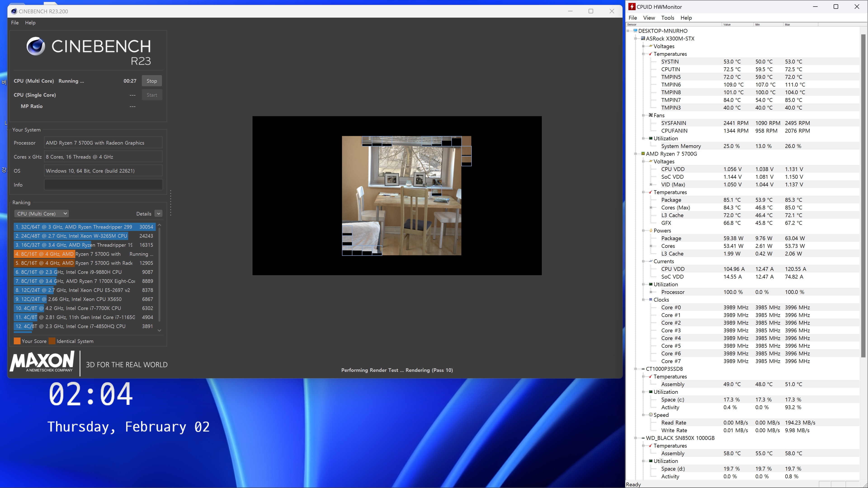Open the CPU (Multi Core) ranking dropdown
The width and height of the screenshot is (868, 488).
[42, 213]
